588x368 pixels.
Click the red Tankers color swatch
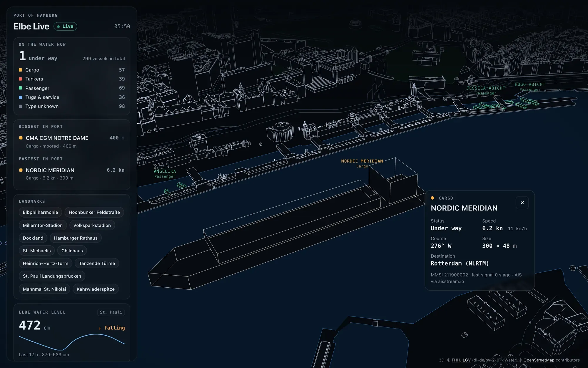[20, 79]
